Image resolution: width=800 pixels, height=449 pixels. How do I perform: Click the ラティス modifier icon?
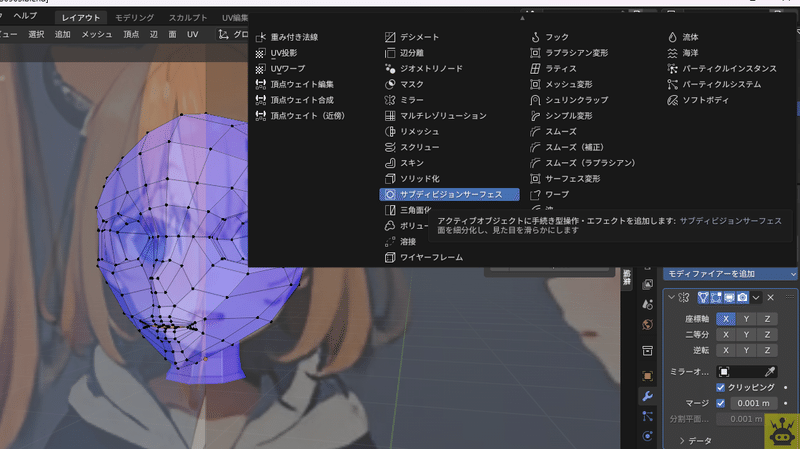[x=535, y=69]
